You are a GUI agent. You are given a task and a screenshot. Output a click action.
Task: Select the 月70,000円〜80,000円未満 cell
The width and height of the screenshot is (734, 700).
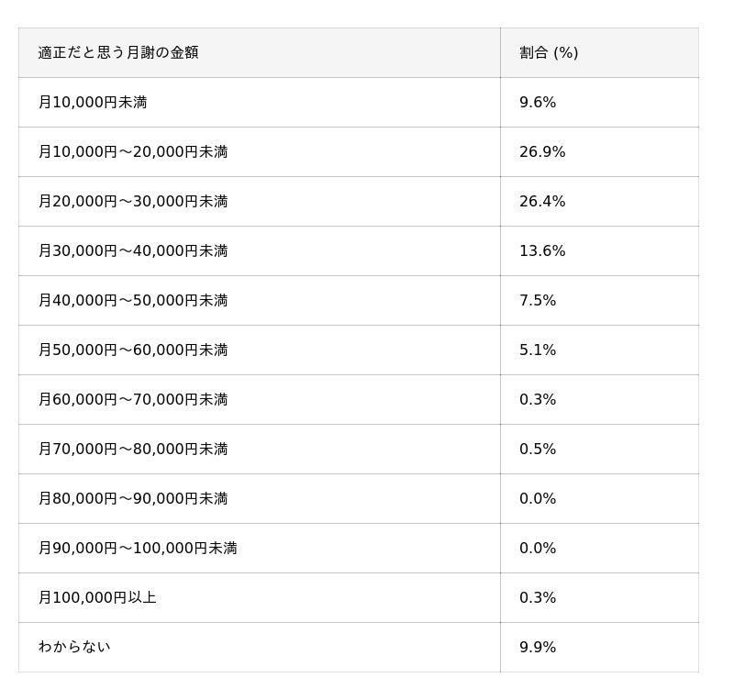(x=133, y=450)
